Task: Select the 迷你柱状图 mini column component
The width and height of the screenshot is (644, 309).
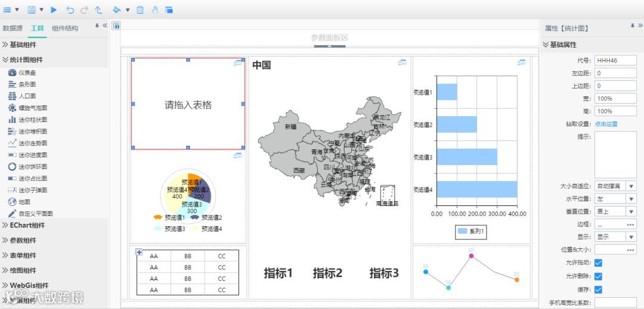Action: pos(27,120)
